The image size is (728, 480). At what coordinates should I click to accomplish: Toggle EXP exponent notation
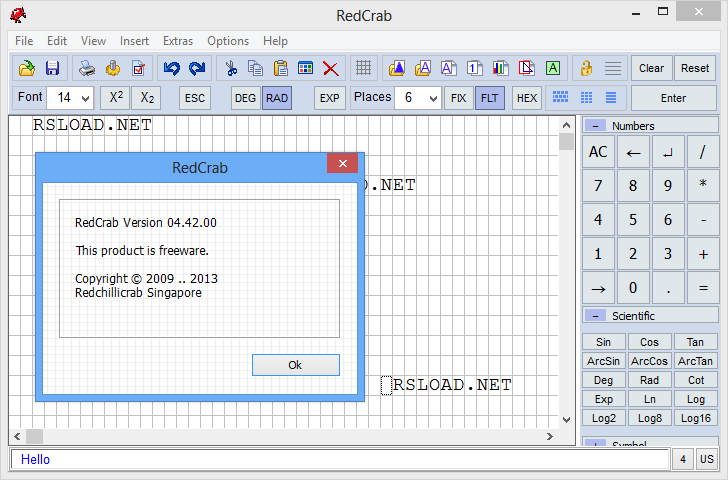[330, 98]
